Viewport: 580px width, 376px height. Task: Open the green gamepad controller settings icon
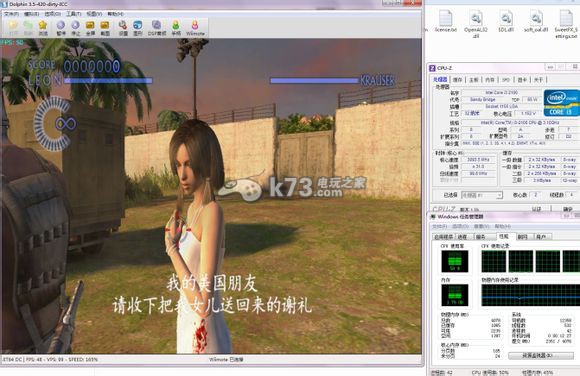point(176,27)
